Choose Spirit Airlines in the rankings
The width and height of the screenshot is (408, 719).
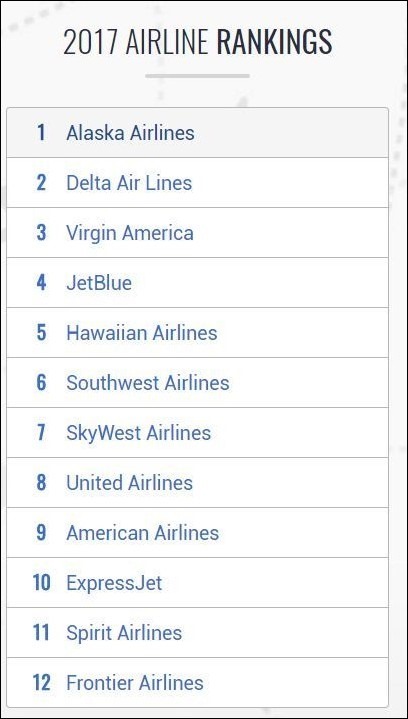[124, 633]
